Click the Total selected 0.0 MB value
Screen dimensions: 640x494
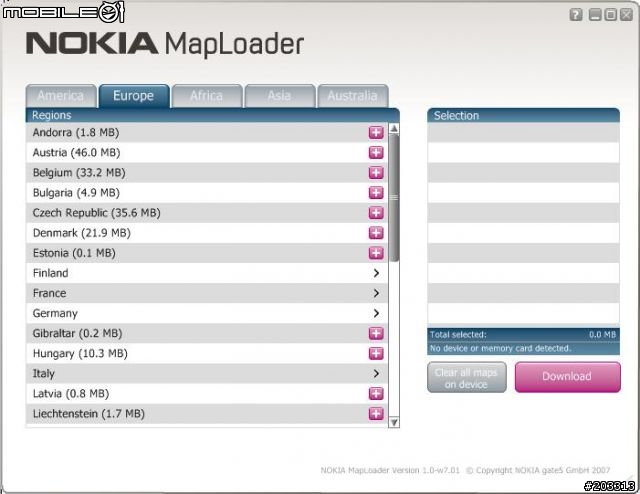602,334
